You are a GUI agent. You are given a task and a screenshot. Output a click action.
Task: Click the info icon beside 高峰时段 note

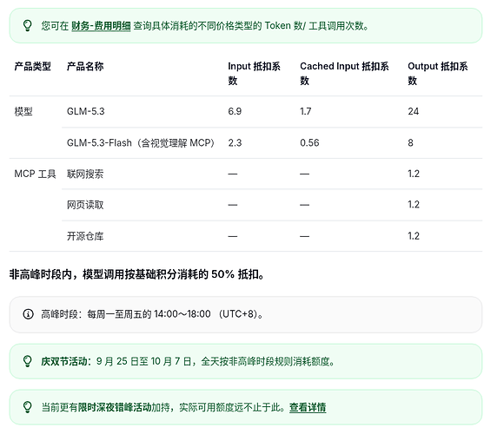28,314
